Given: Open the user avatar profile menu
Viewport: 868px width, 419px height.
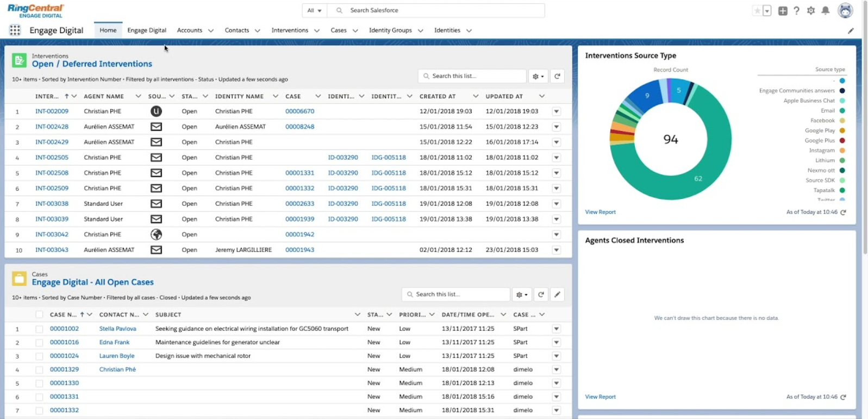Looking at the screenshot, I should coord(845,11).
